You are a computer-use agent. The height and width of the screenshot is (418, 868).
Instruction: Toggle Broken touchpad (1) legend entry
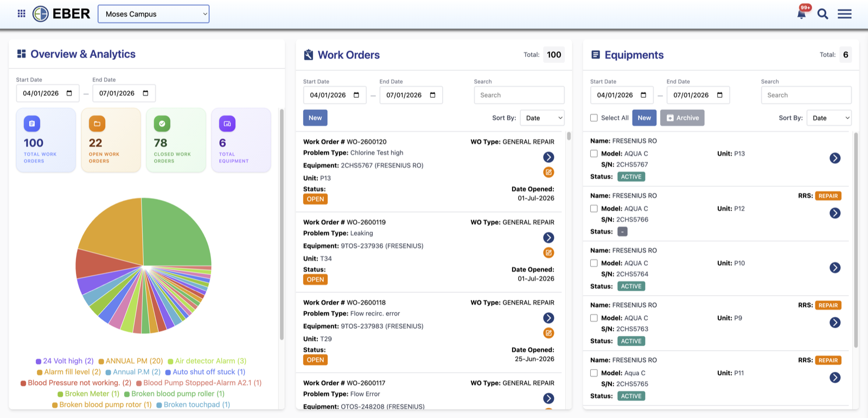[193, 404]
